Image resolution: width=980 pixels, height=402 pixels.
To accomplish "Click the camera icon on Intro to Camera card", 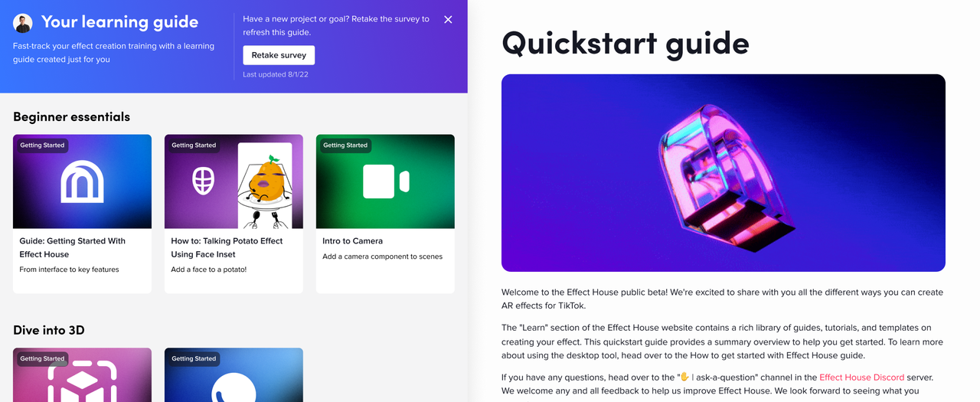I will pos(386,181).
